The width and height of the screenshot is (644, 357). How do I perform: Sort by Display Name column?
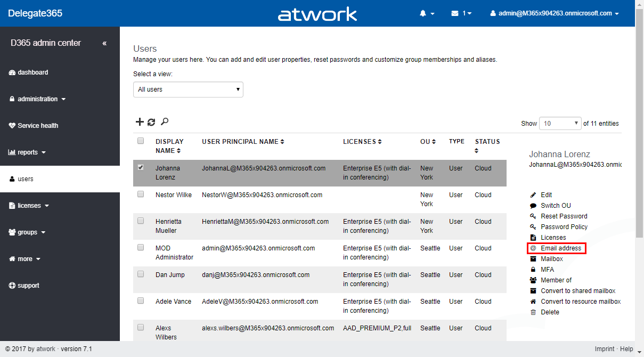tap(169, 146)
